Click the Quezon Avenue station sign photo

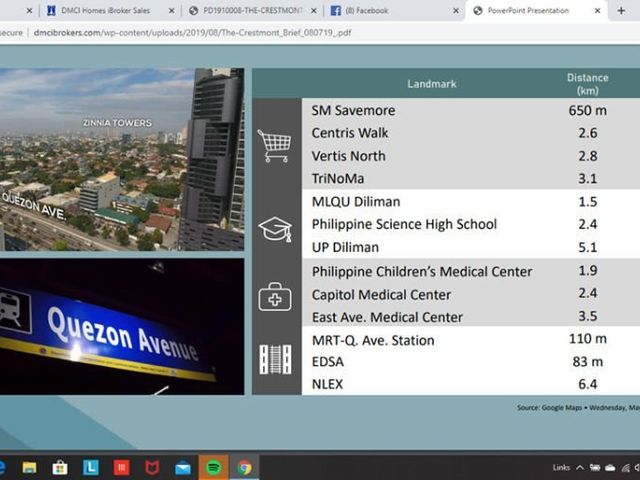tap(122, 327)
